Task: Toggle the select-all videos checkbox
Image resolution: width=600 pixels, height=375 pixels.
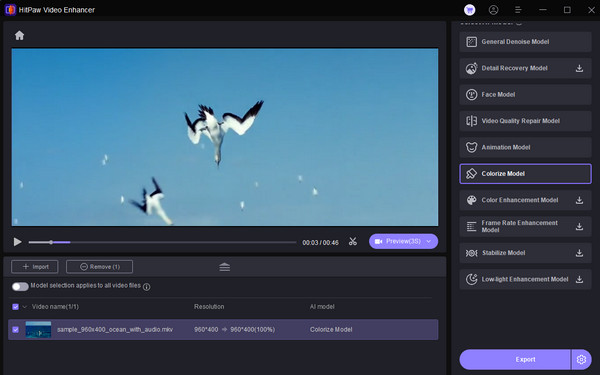Action: tap(15, 307)
